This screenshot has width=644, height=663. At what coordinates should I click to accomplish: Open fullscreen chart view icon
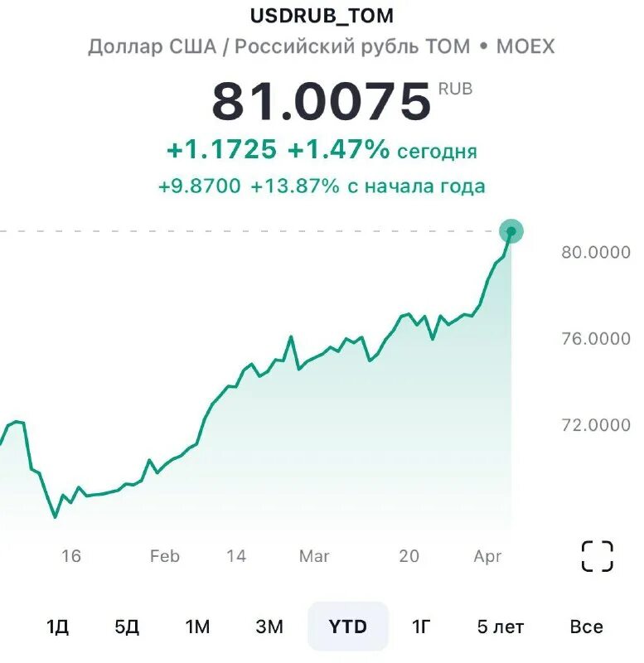pos(597,556)
